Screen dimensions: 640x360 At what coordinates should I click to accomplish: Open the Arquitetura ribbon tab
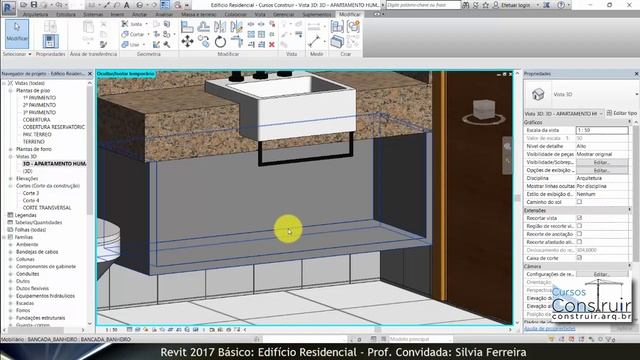tap(36, 14)
